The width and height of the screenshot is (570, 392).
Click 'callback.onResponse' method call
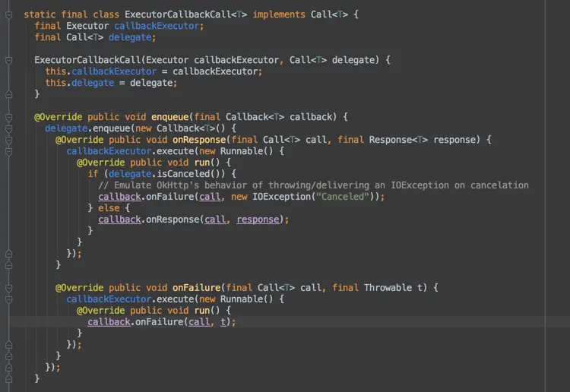click(149, 220)
